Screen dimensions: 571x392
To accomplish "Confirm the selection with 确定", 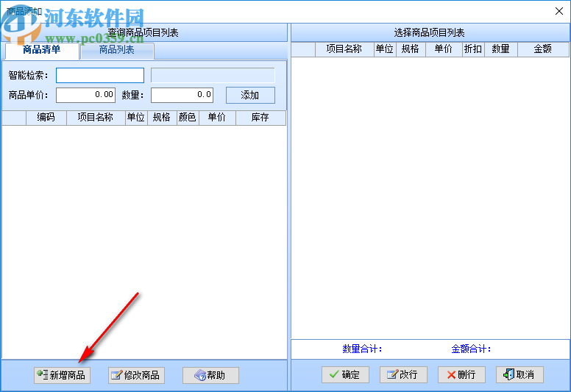I will 345,374.
